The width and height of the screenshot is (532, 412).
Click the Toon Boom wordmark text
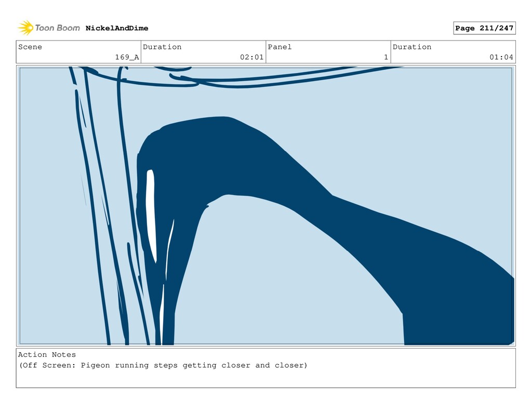click(x=57, y=28)
